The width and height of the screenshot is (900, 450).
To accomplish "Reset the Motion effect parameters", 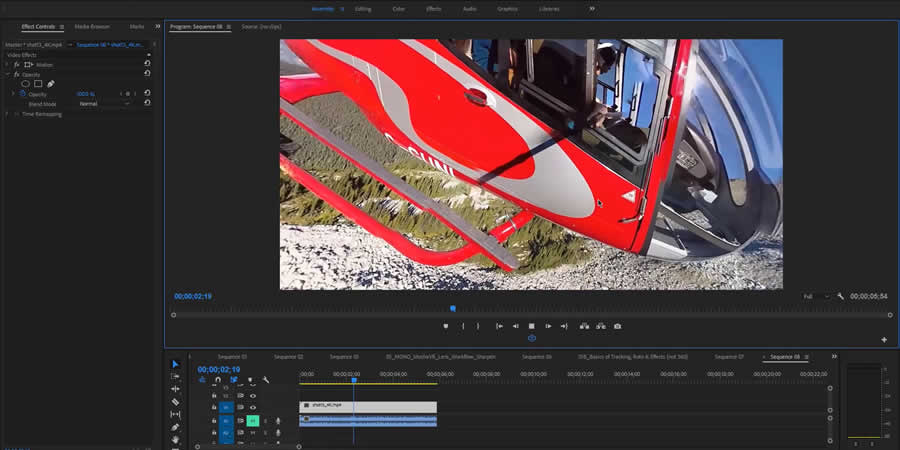I will (147, 64).
